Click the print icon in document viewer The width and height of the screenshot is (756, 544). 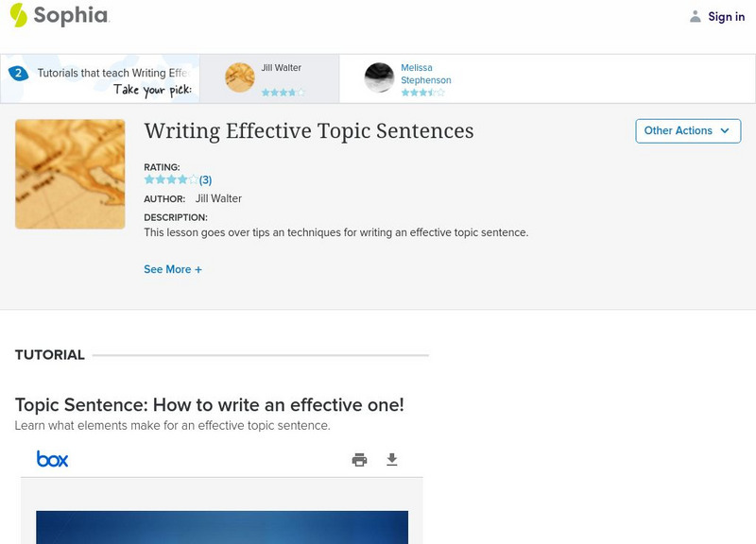359,460
